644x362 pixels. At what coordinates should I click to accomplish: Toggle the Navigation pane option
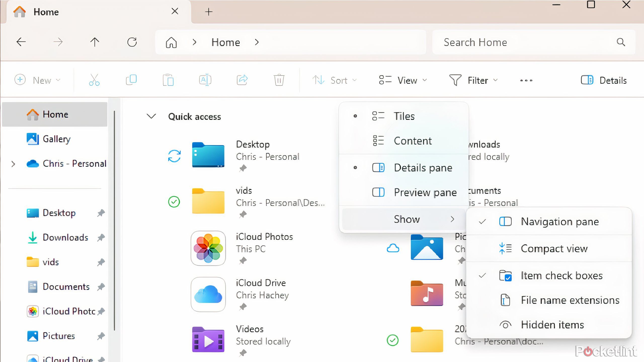[x=559, y=222]
